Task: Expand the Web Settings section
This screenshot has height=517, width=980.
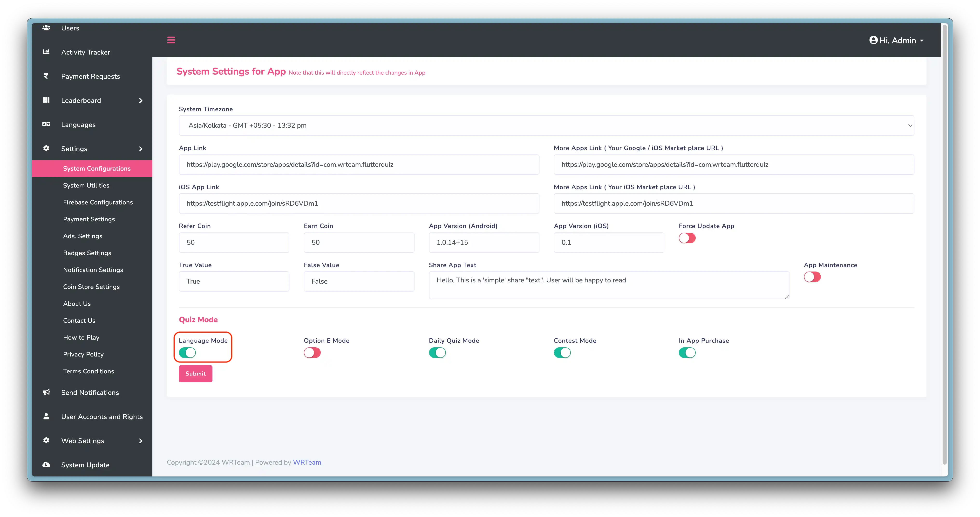Action: (x=92, y=440)
